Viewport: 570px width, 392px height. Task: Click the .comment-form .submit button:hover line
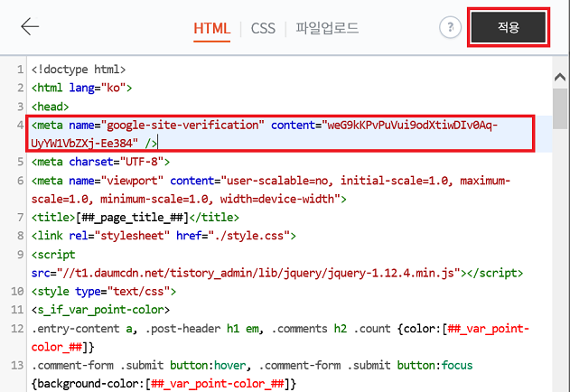click(x=252, y=374)
